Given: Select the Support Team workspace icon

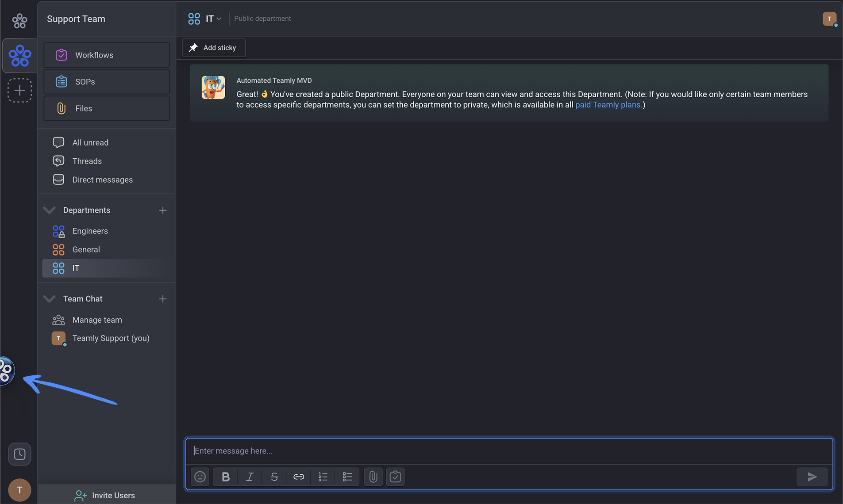Looking at the screenshot, I should click(x=20, y=56).
